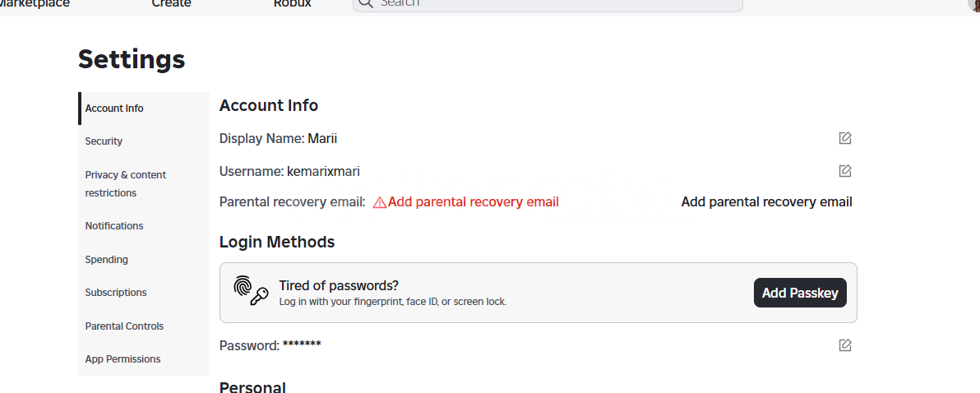The image size is (980, 393).
Task: Open the profile avatar at top right
Action: click(976, 4)
